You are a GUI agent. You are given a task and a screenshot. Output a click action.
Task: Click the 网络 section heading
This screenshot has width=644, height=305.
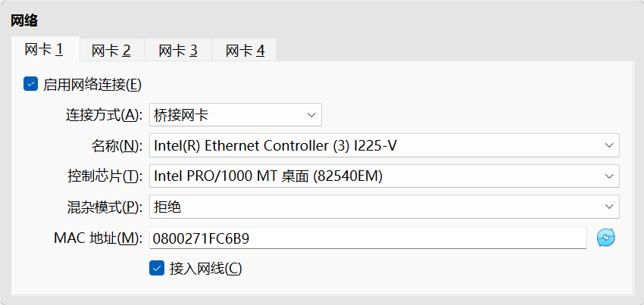[23, 20]
